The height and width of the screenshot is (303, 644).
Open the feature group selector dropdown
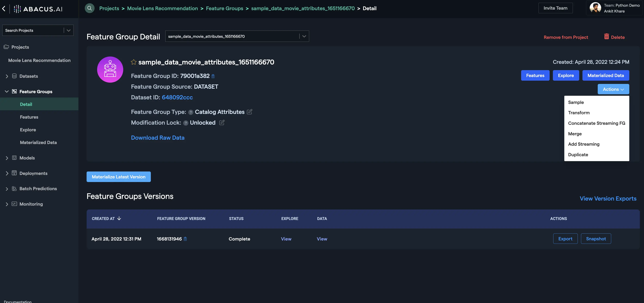point(304,36)
